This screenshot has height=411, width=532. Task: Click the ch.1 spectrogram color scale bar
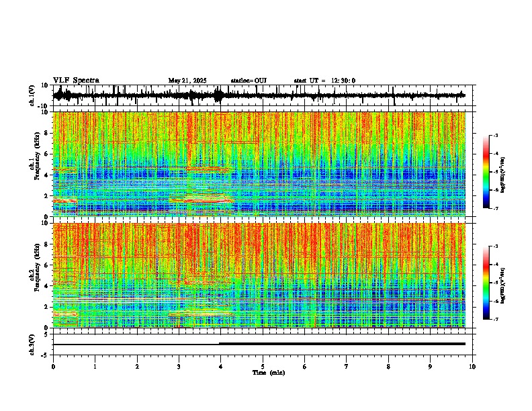click(486, 172)
